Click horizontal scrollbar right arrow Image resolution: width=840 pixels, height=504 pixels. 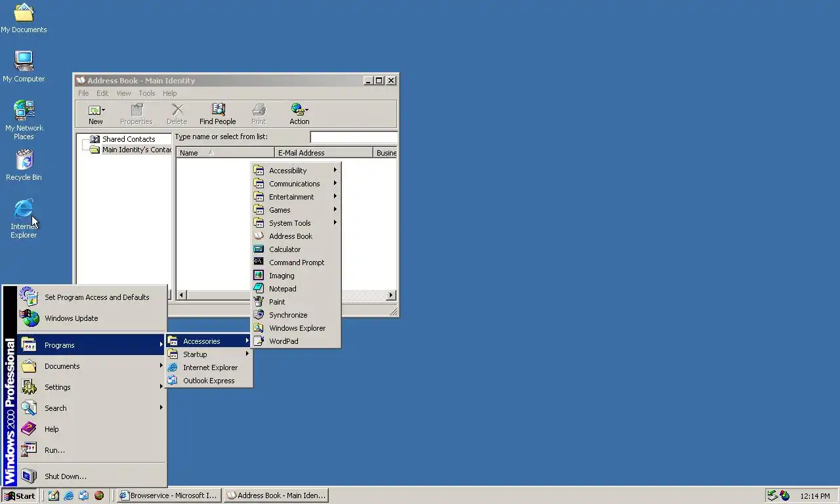tap(391, 295)
